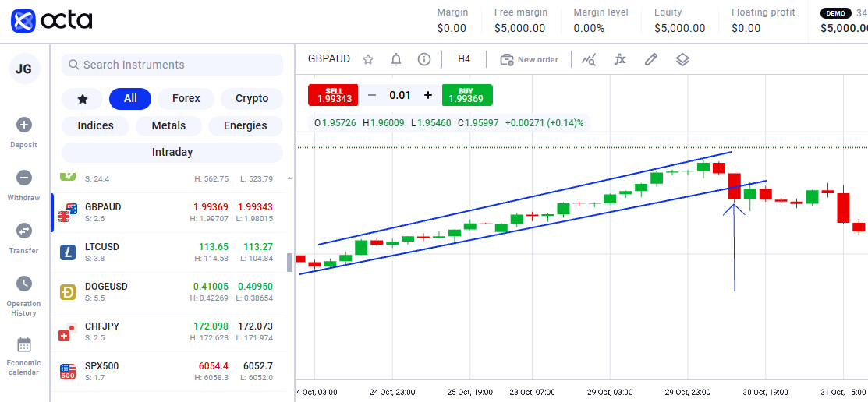Open the GBPAUD symbol selector in chart
This screenshot has height=402, width=868.
[329, 58]
